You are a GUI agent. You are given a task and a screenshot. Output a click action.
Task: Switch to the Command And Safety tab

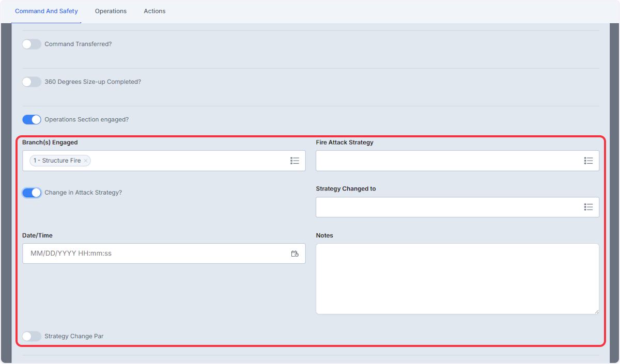[47, 11]
